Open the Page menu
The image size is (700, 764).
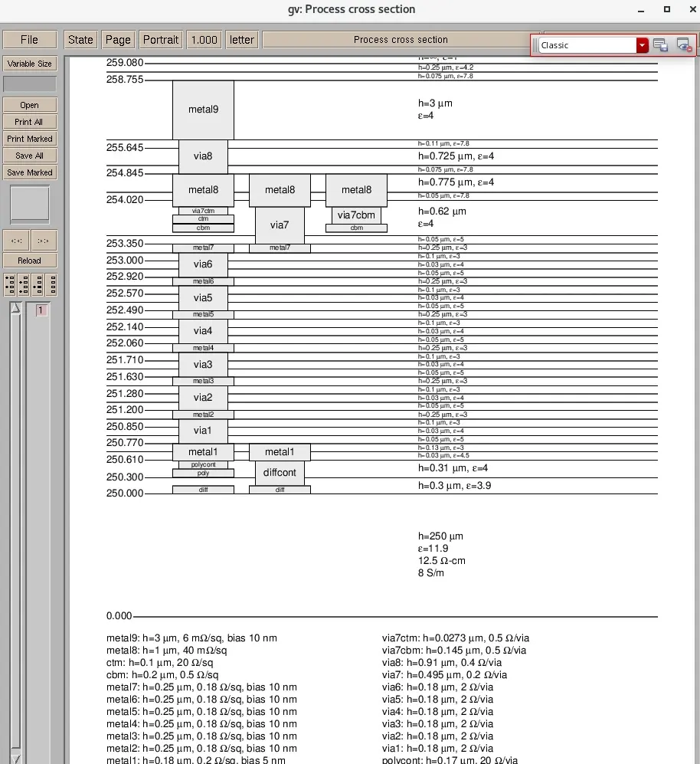(x=118, y=40)
